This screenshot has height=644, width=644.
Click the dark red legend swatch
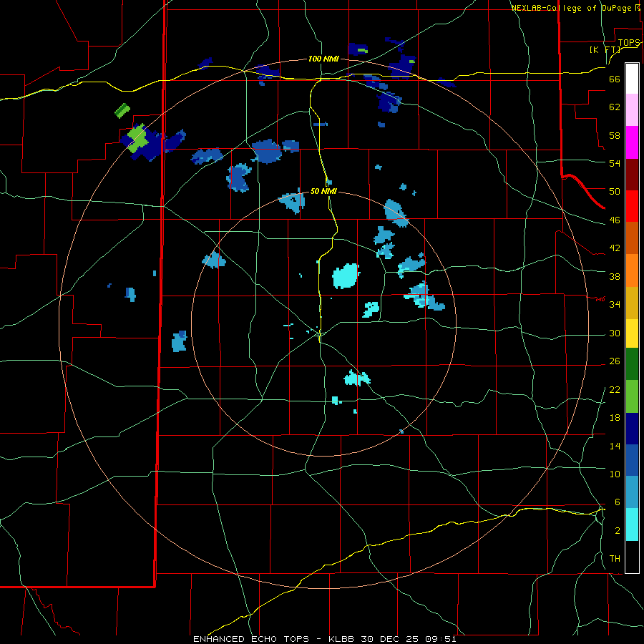632,174
